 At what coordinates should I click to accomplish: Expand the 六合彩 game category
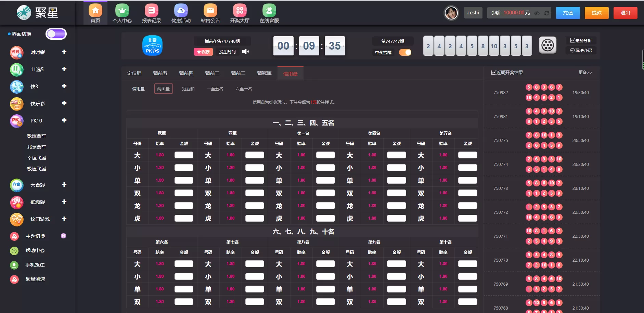(x=64, y=185)
